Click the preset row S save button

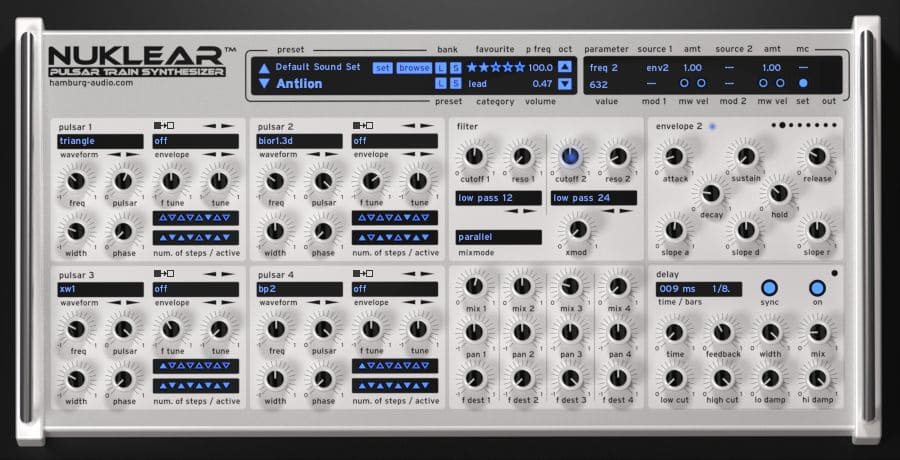click(455, 84)
